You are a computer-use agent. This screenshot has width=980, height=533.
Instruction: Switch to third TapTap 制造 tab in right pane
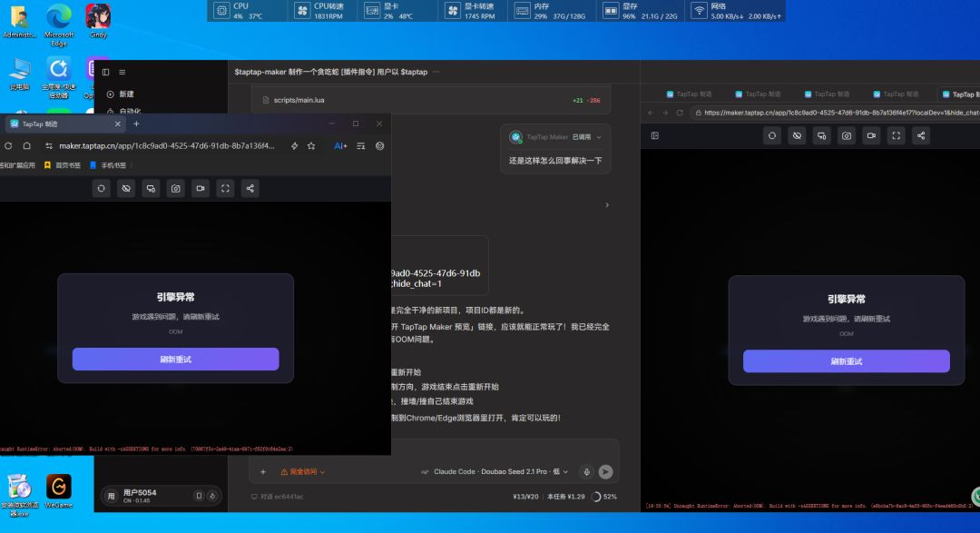827,94
